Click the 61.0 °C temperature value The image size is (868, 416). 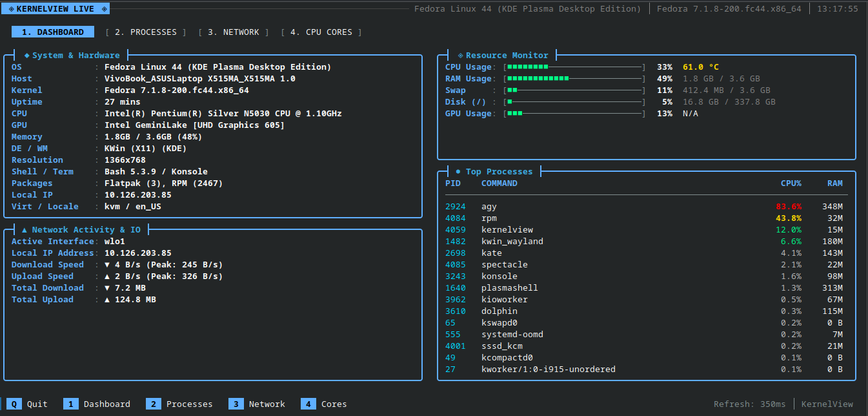pos(701,67)
